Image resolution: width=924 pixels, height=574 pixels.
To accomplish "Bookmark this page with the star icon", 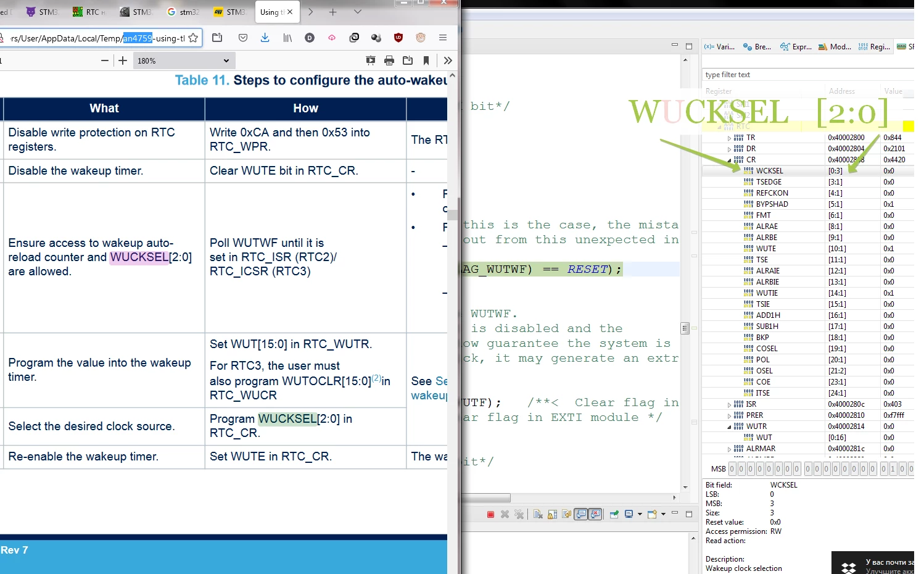I will point(193,38).
